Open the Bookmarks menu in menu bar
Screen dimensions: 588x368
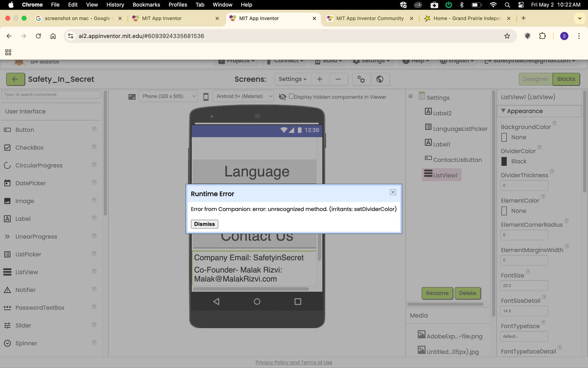pyautogui.click(x=146, y=5)
